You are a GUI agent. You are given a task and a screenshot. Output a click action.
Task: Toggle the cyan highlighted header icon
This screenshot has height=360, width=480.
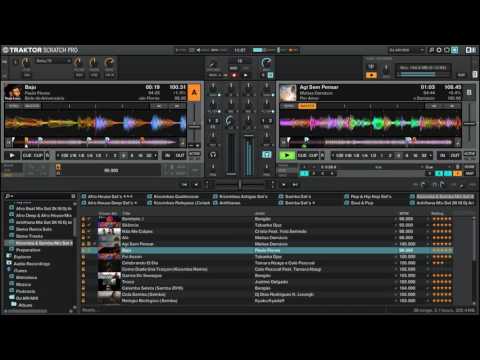pyautogui.click(x=455, y=50)
